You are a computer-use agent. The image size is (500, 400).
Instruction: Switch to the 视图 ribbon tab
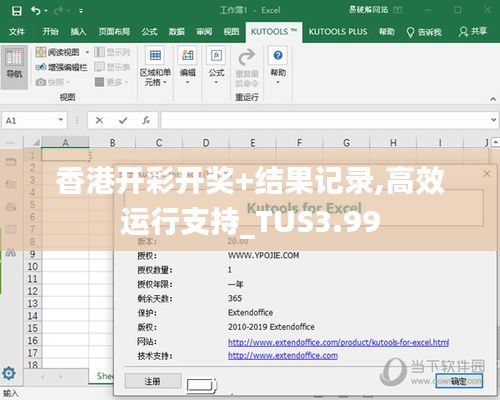(231, 32)
